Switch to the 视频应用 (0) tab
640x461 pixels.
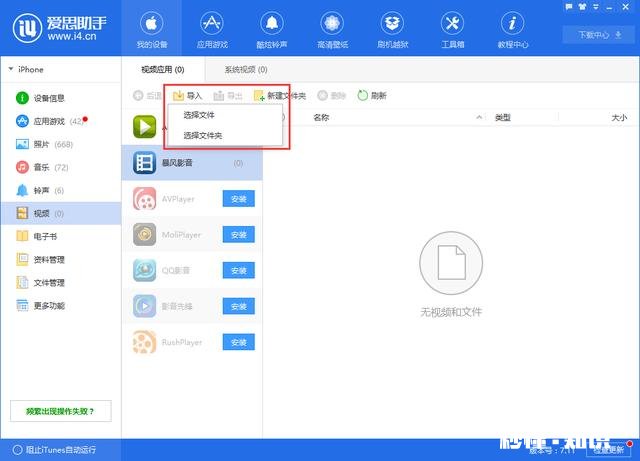163,69
